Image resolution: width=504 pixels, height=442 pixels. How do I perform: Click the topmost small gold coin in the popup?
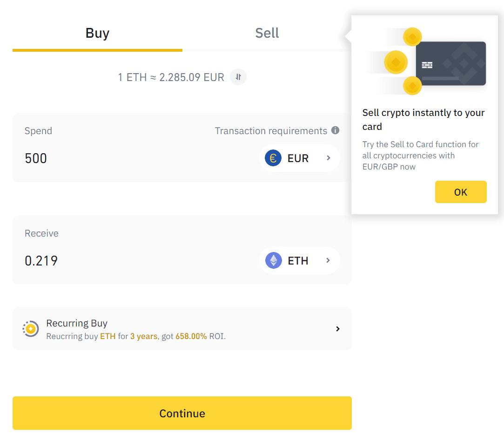click(412, 36)
